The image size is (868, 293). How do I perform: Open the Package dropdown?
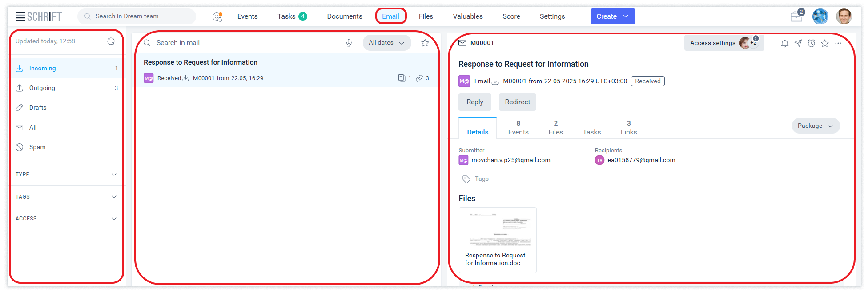coord(815,126)
